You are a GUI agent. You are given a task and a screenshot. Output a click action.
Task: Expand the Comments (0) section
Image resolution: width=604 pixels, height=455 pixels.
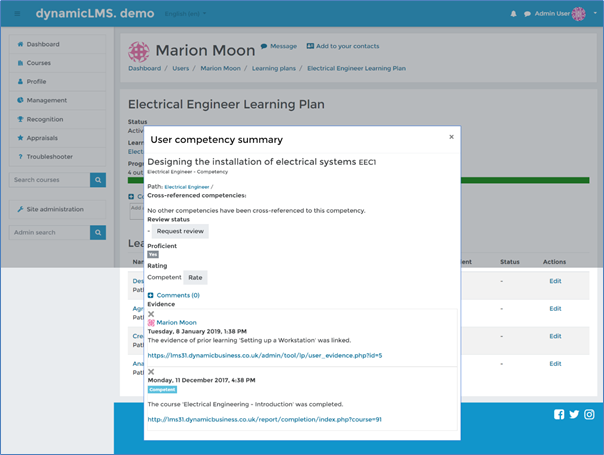(174, 295)
